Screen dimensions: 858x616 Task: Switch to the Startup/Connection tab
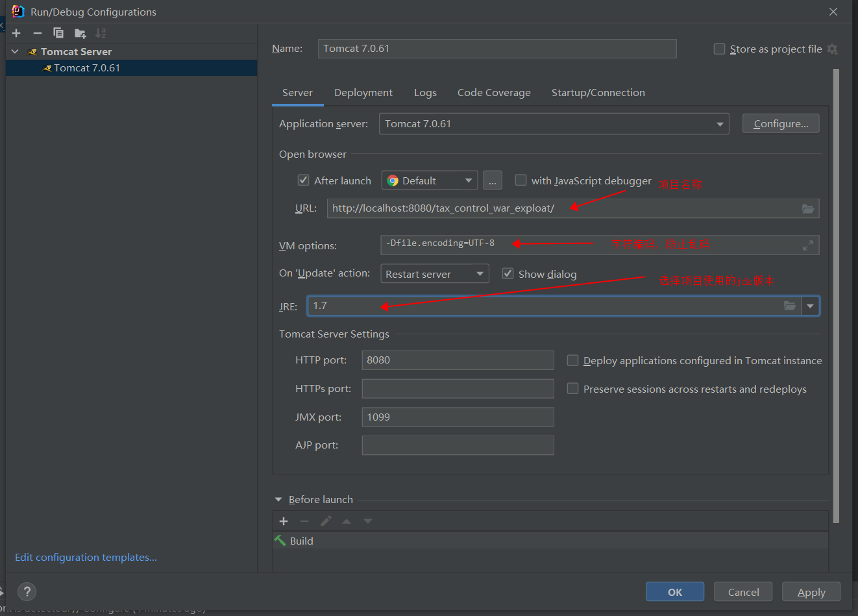point(598,93)
